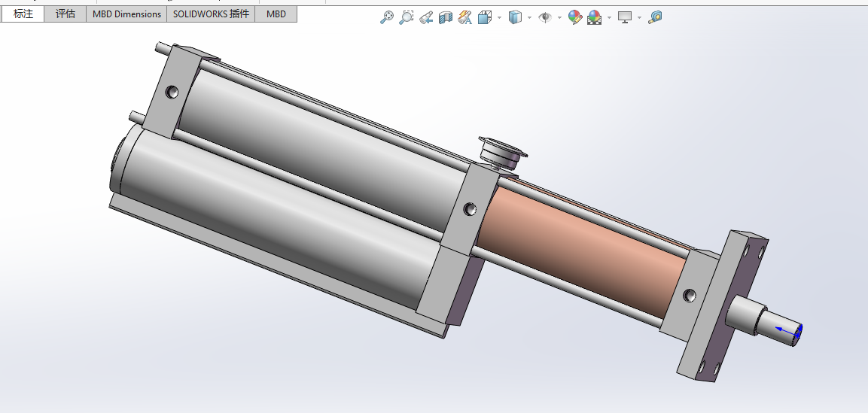
Task: Open the MBD Dimensions tab
Action: tap(126, 14)
